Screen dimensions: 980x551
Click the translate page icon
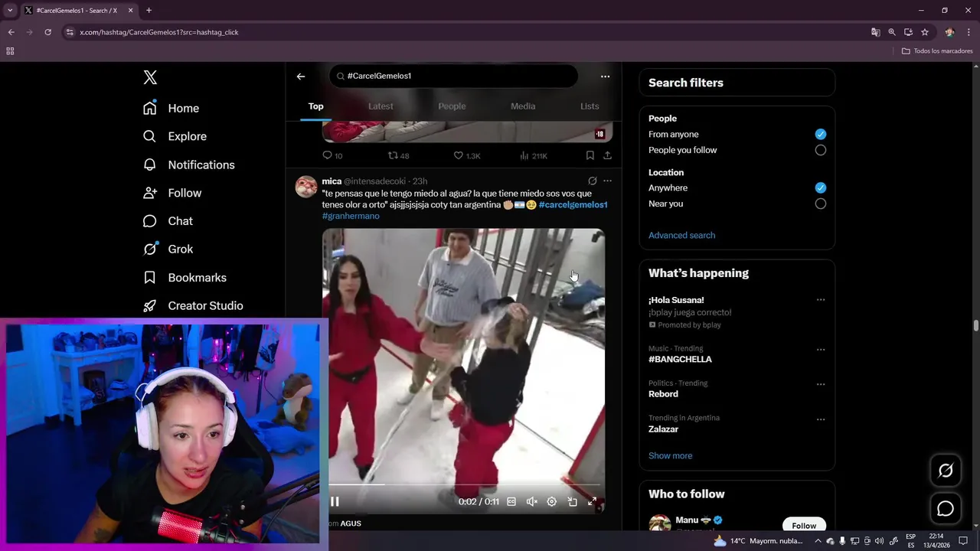pyautogui.click(x=875, y=32)
